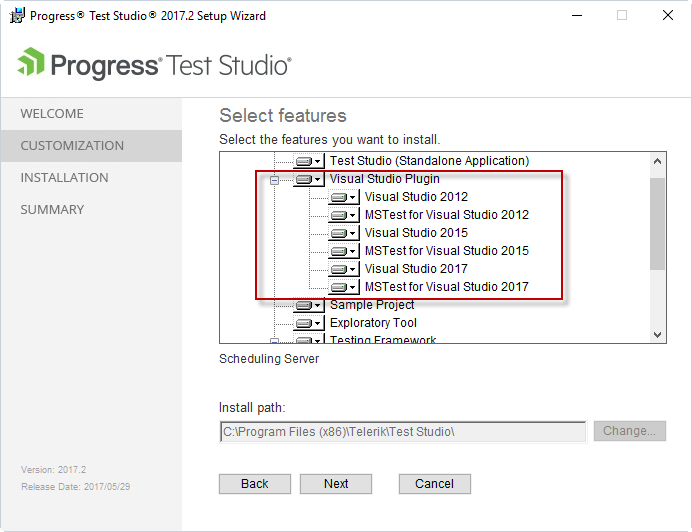Select MSTest for Visual Studio 2017 label
Screen dimensions: 692x532
click(x=447, y=287)
